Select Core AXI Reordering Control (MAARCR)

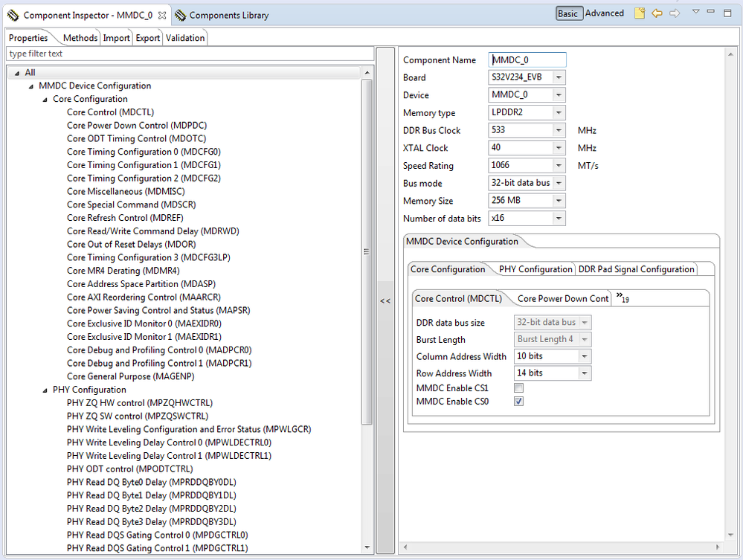pyautogui.click(x=144, y=297)
